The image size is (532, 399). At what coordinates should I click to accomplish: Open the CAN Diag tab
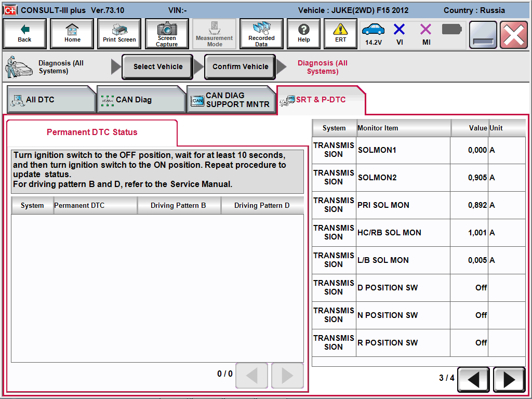pos(140,100)
